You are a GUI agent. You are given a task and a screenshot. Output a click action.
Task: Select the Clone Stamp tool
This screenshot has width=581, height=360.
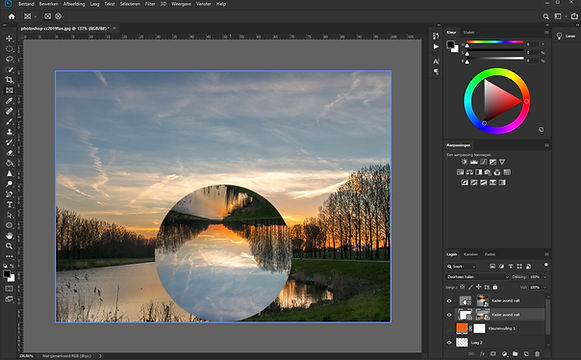[x=9, y=132]
